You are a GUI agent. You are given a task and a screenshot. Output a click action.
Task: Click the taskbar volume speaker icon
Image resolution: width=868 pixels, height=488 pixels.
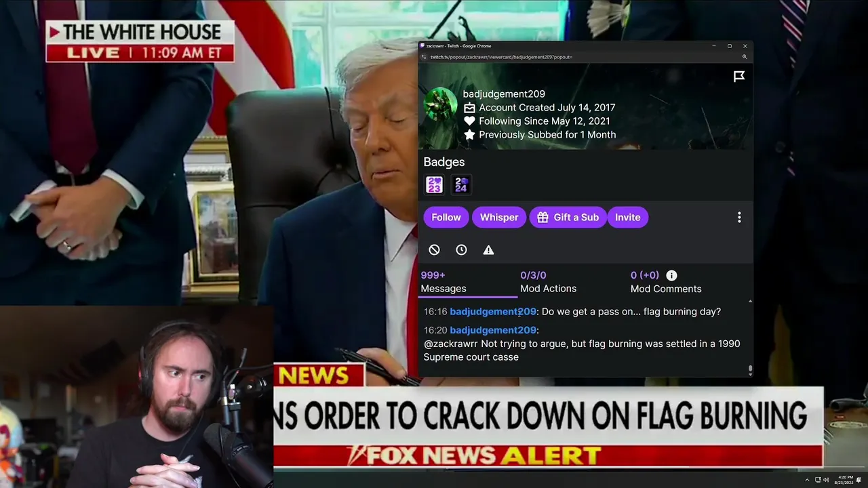(x=826, y=480)
